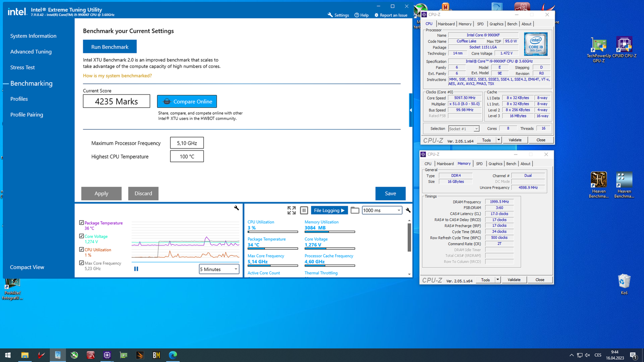This screenshot has height=362, width=644.
Task: Select SPD tab in lower CPU-Z window
Action: 479,164
